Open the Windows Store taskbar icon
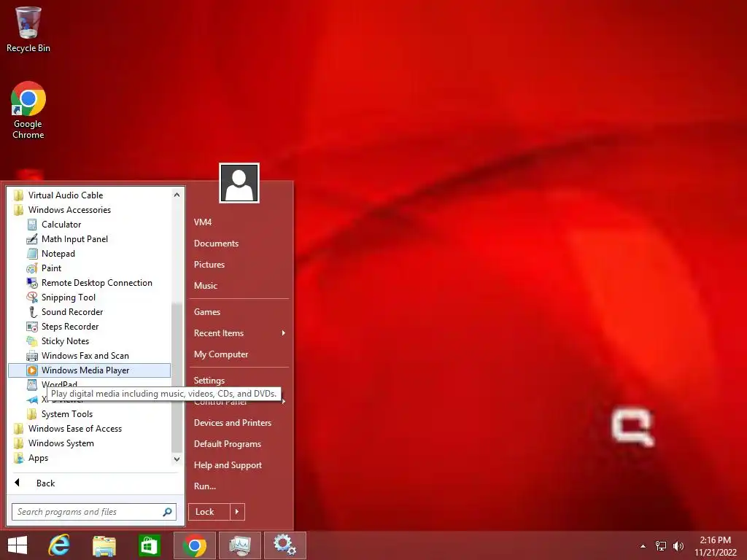 (149, 545)
